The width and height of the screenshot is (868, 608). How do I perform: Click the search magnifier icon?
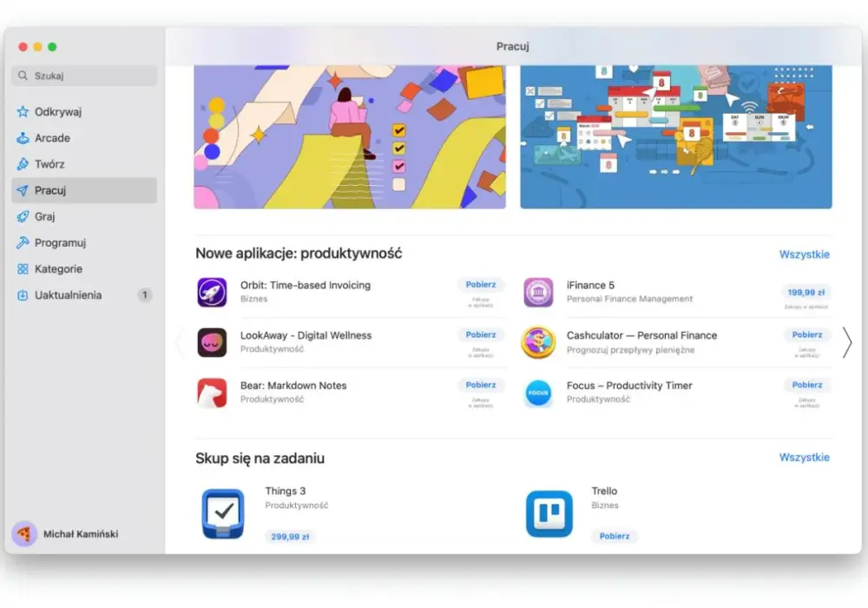point(23,76)
